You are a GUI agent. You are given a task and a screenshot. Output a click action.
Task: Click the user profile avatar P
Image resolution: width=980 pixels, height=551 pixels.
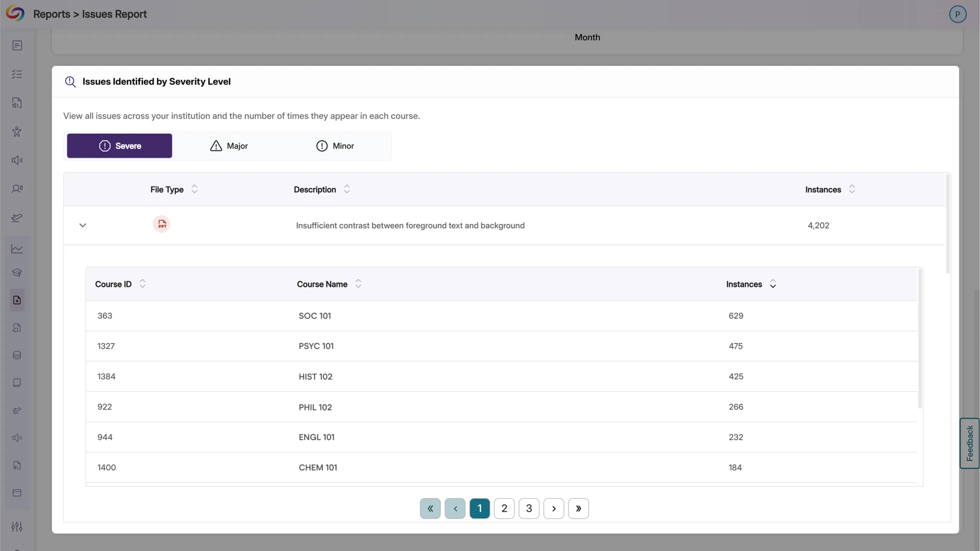point(957,15)
